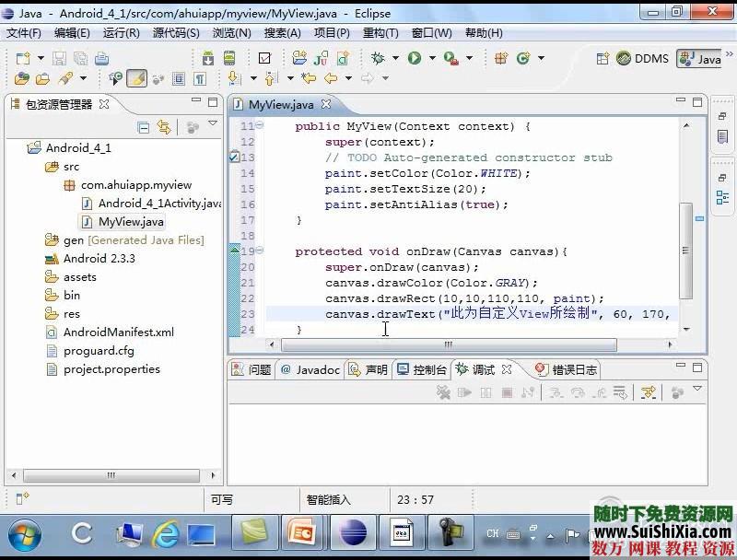
Task: Open Android SDK Manager toolbar icon
Action: click(208, 57)
